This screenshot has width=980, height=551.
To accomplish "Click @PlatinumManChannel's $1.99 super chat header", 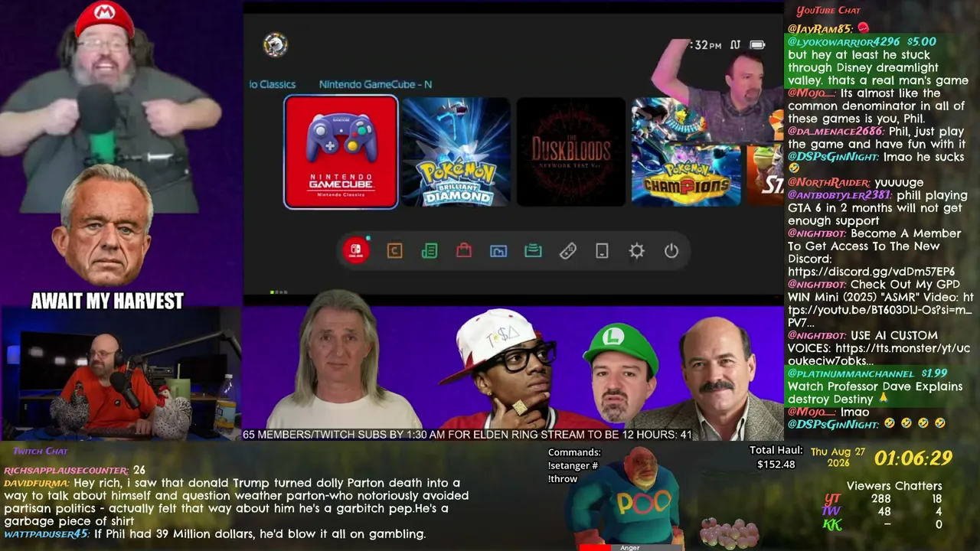I will point(867,373).
